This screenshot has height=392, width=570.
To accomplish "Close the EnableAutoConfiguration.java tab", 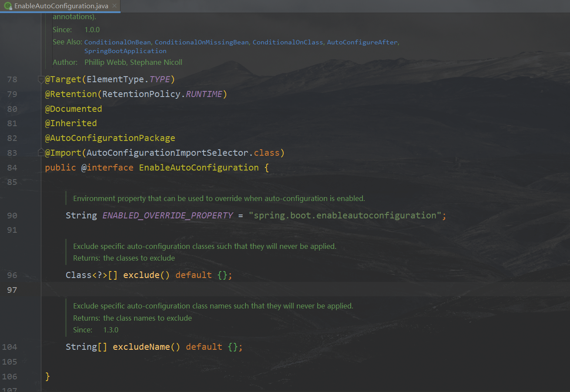I will pyautogui.click(x=114, y=6).
